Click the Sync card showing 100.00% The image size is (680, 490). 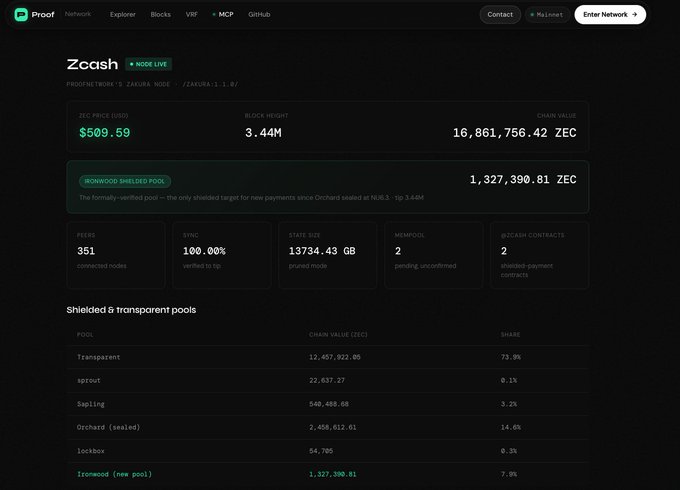tap(222, 255)
